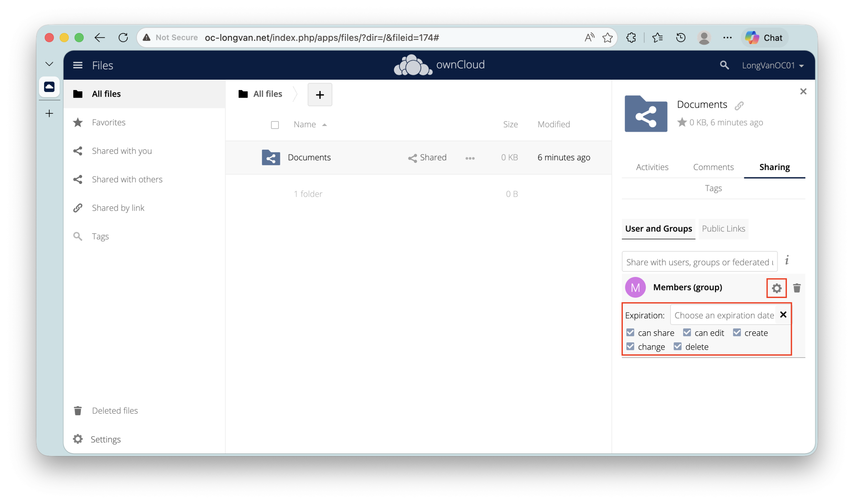Open Shared with others in sidebar
854x504 pixels.
tap(127, 179)
